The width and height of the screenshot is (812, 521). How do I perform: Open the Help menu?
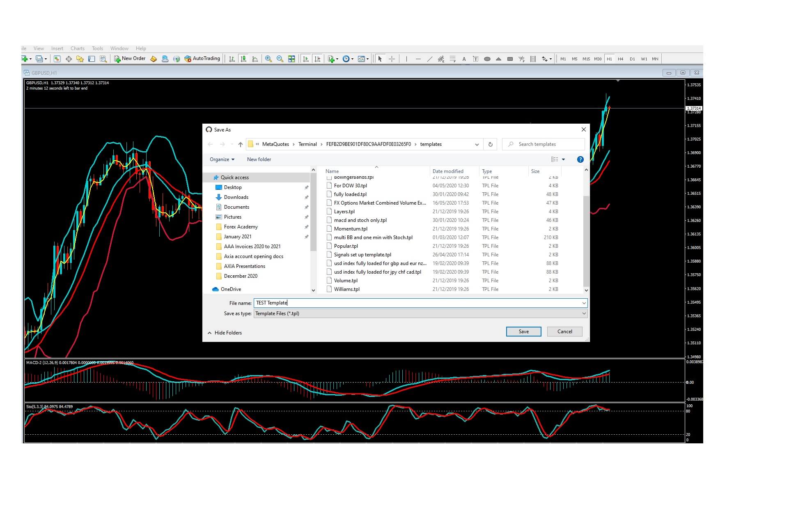(x=141, y=48)
